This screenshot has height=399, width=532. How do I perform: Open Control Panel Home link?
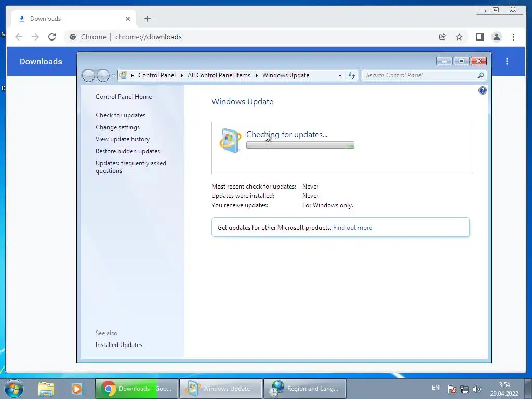[124, 97]
